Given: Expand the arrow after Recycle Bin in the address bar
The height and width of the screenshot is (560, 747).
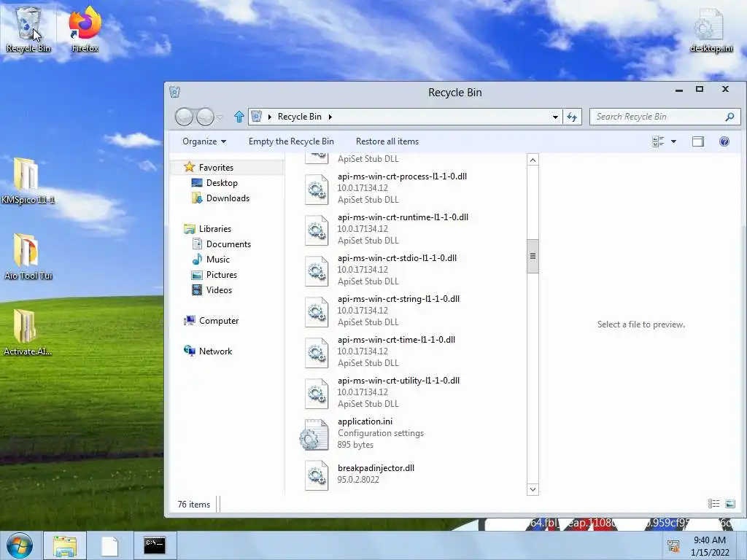Looking at the screenshot, I should pyautogui.click(x=330, y=117).
